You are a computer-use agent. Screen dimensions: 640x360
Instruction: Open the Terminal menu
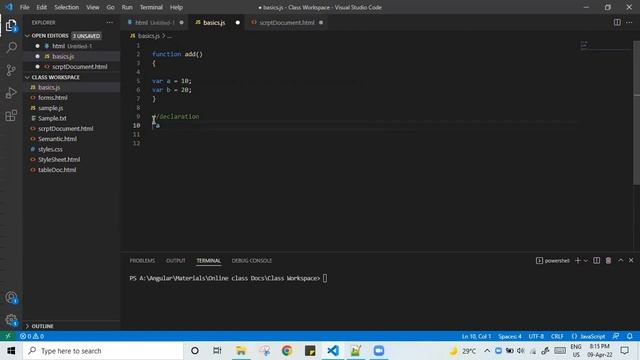(151, 7)
